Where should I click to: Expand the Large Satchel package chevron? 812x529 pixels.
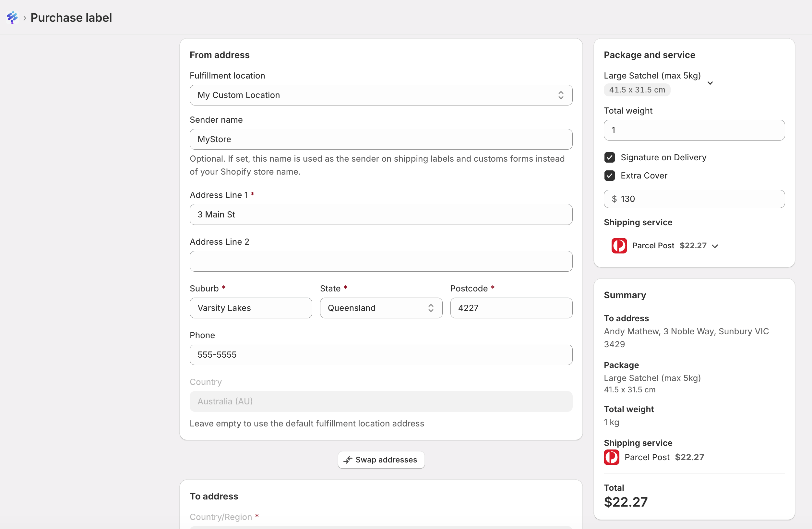710,83
